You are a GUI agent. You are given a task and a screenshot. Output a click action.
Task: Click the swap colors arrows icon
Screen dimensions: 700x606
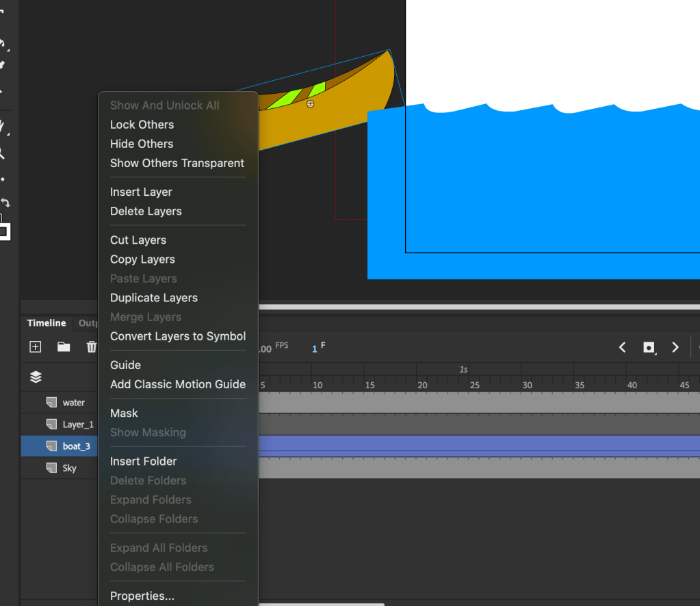[x=5, y=203]
